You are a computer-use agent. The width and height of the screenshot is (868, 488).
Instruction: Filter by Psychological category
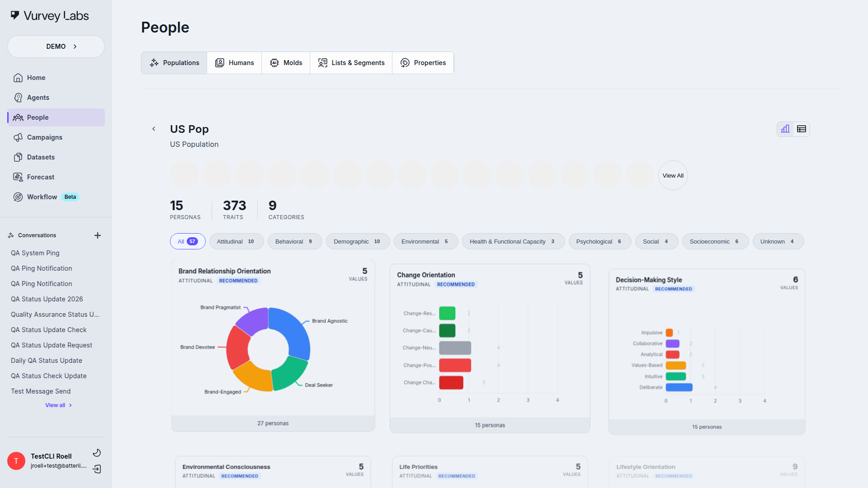pos(599,242)
